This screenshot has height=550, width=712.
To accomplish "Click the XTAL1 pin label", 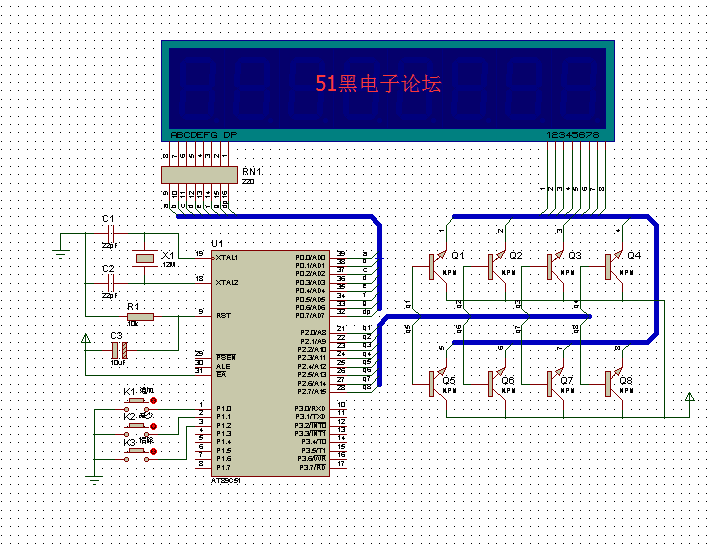I will click(226, 258).
